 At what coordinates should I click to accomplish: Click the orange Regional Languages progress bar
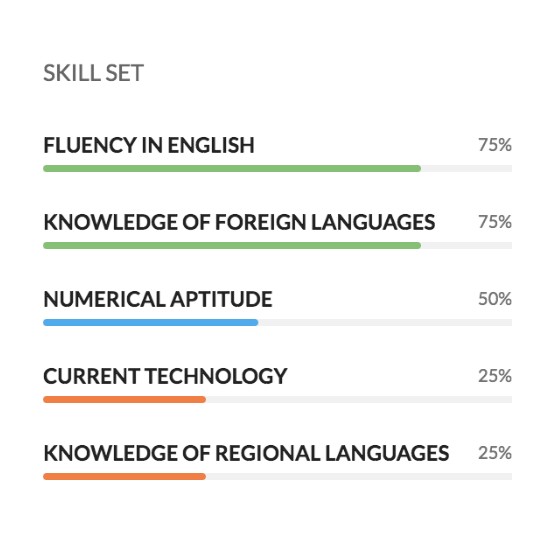pyautogui.click(x=125, y=476)
